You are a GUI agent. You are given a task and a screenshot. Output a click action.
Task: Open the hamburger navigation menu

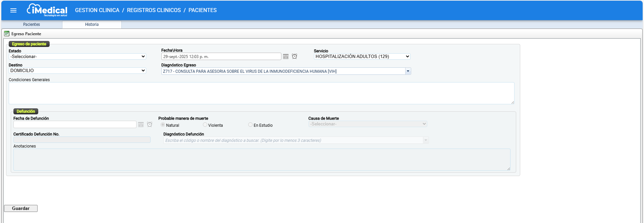[13, 10]
